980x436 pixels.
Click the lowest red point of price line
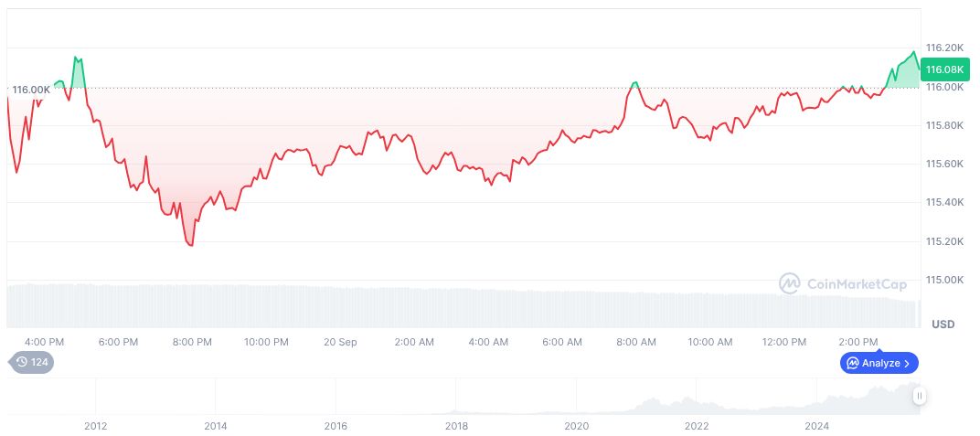point(191,245)
